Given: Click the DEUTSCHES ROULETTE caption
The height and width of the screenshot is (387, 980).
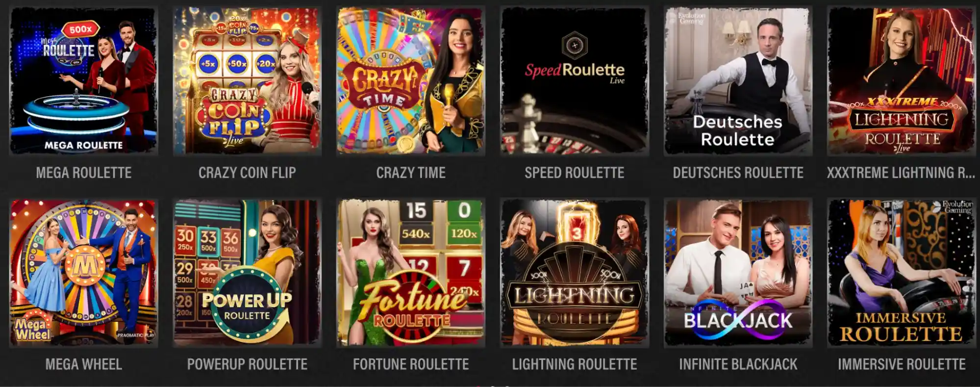Looking at the screenshot, I should coord(738,173).
